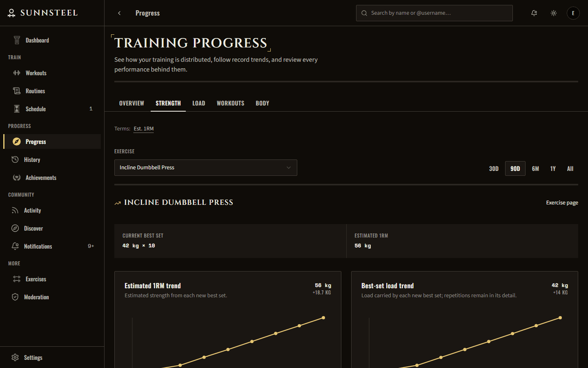Click the Exercises icon in sidebar

point(17,279)
